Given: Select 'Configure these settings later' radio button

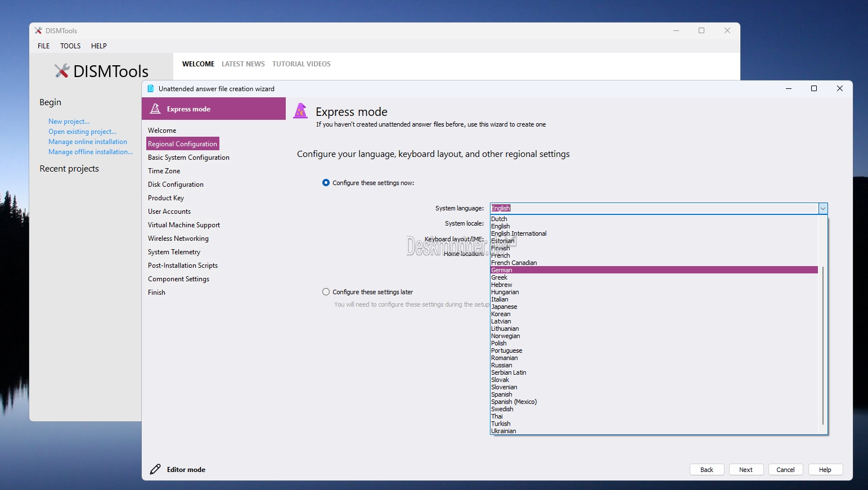Looking at the screenshot, I should click(x=326, y=292).
